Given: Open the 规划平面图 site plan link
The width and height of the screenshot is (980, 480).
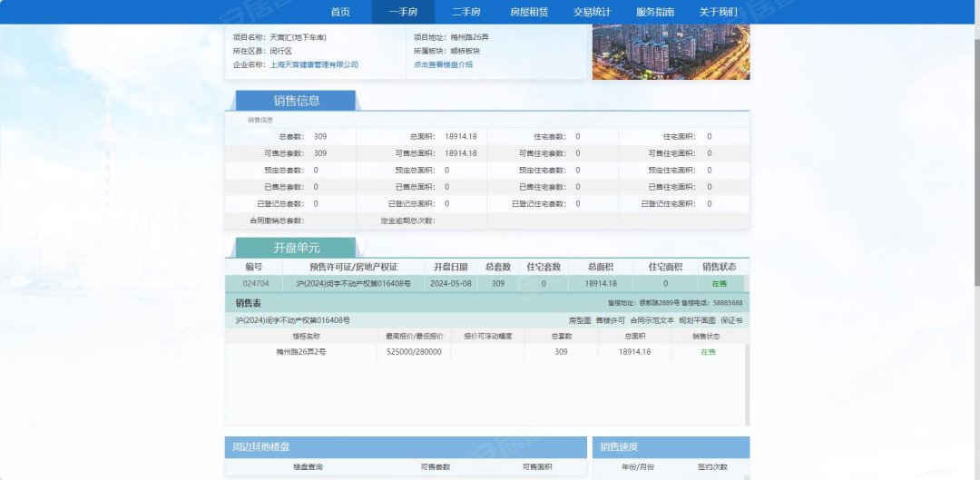Looking at the screenshot, I should pos(697,320).
